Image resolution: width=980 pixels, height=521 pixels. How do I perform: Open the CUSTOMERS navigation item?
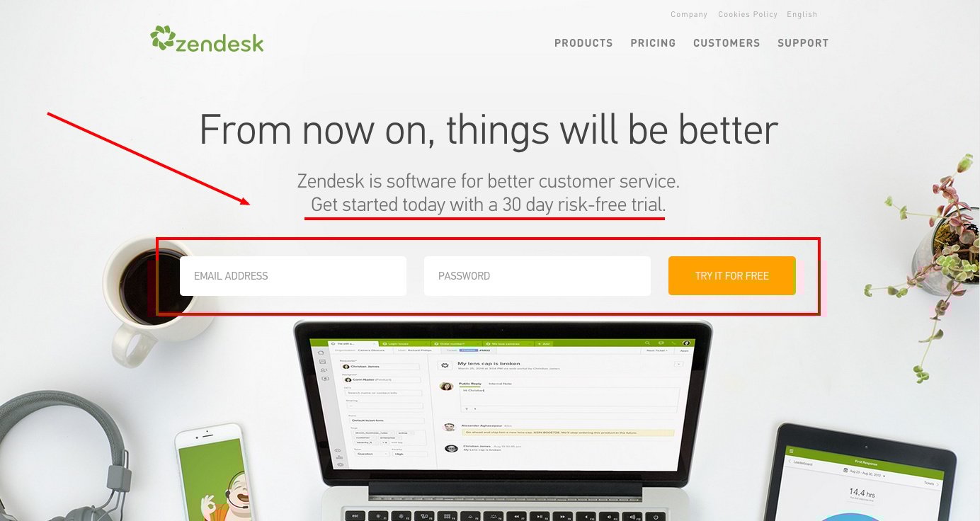[x=727, y=43]
